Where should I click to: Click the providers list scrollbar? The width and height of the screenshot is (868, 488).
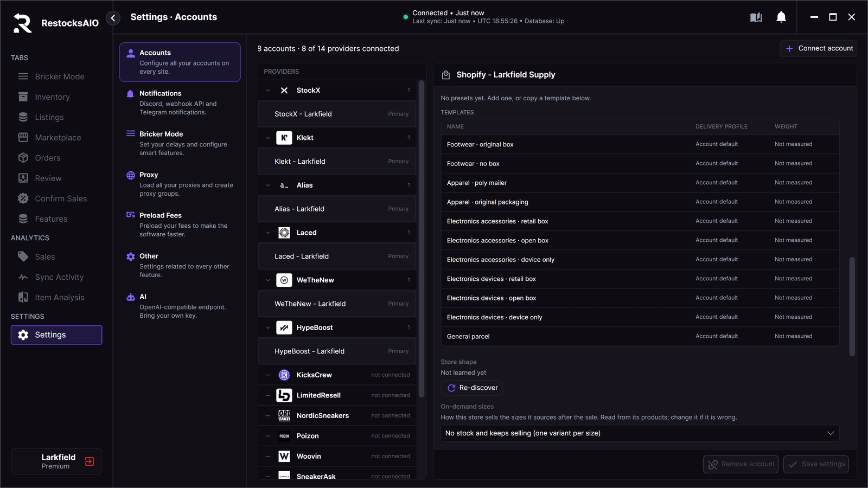[x=422, y=239]
